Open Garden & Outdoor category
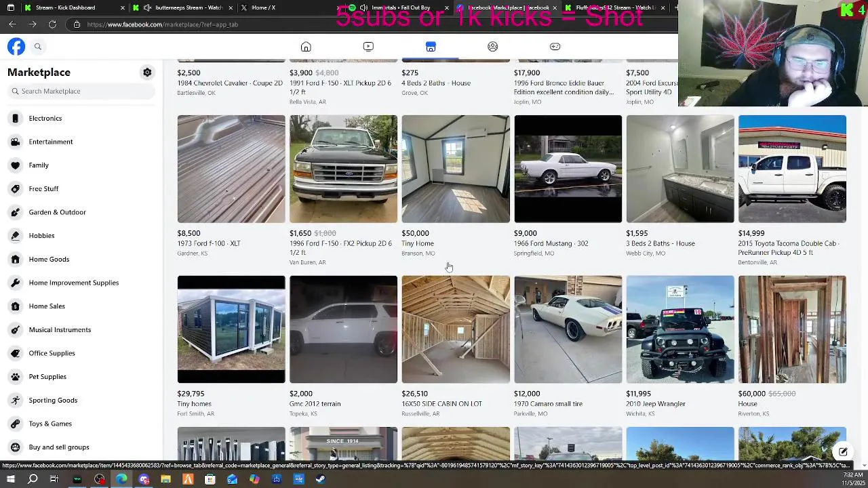 82,212
